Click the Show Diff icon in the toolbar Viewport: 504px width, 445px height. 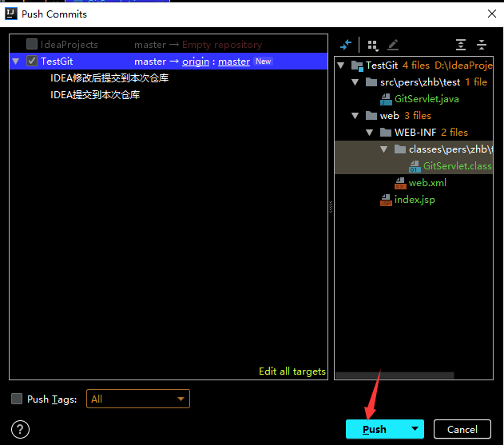coord(346,45)
